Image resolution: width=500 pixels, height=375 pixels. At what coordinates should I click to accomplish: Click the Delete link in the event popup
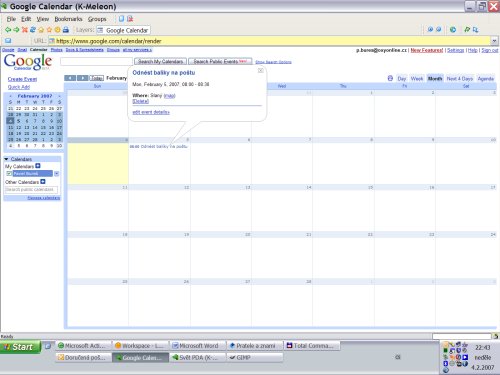coord(140,101)
